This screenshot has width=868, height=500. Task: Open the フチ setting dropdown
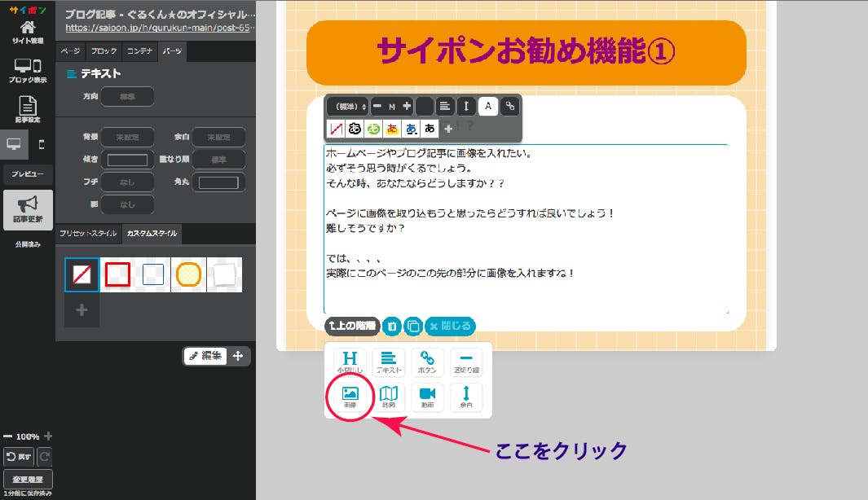pyautogui.click(x=127, y=182)
